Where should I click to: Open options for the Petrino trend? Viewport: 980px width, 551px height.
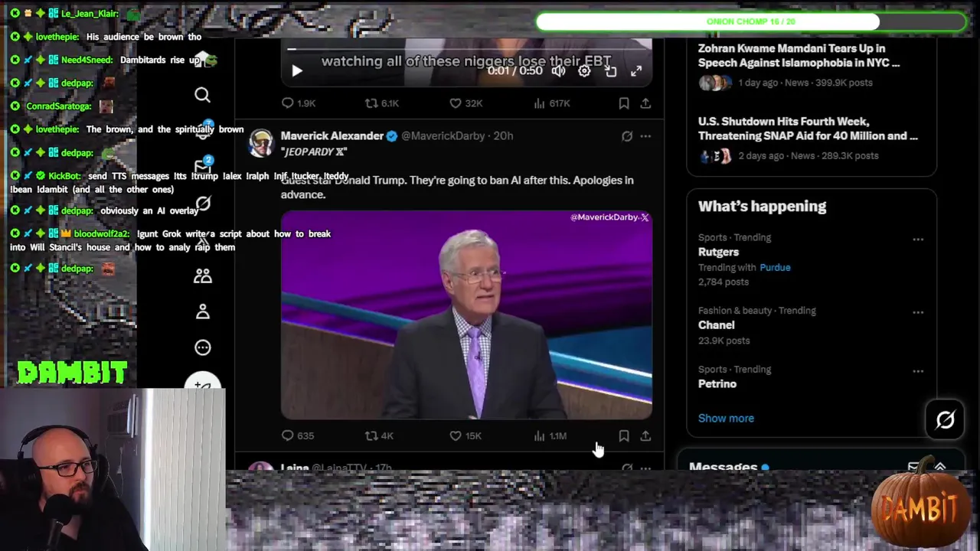[x=918, y=371]
